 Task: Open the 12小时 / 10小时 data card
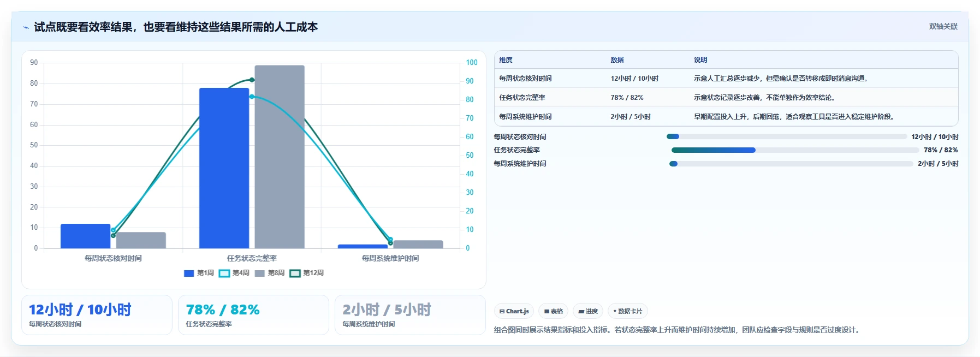click(x=97, y=315)
